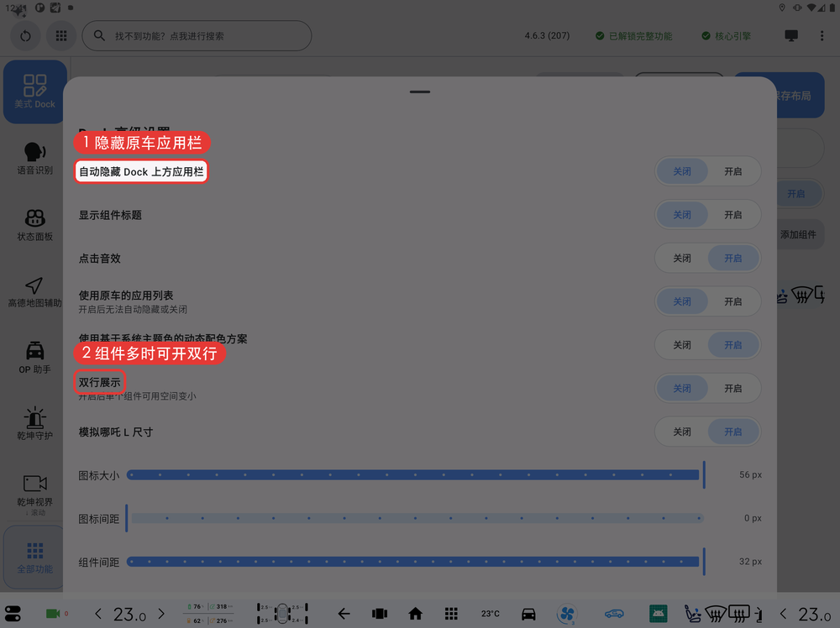Click the home icon in bottom dock

point(415,614)
